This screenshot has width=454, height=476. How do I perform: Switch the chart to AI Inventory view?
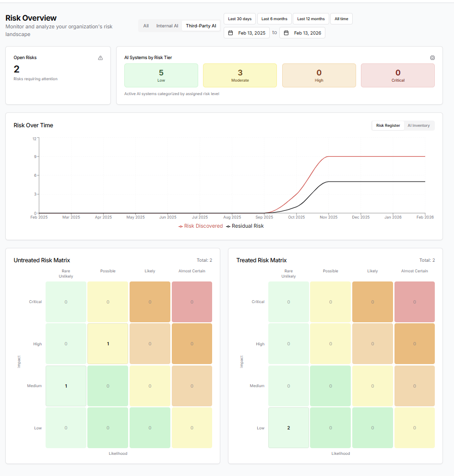tap(418, 125)
